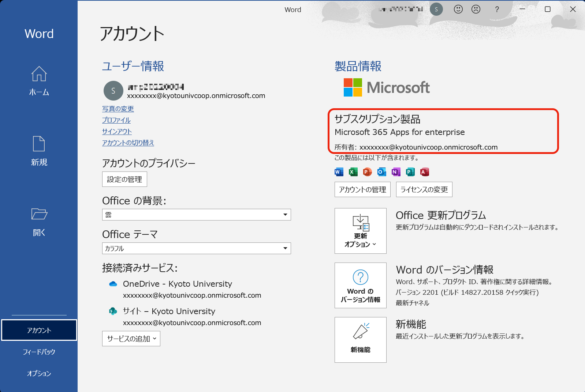Select アカウント in the sidebar
The image size is (585, 392).
pos(39,330)
